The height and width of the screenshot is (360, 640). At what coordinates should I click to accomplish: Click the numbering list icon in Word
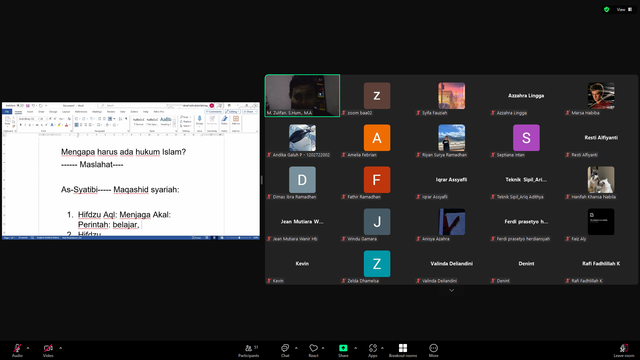(84, 119)
